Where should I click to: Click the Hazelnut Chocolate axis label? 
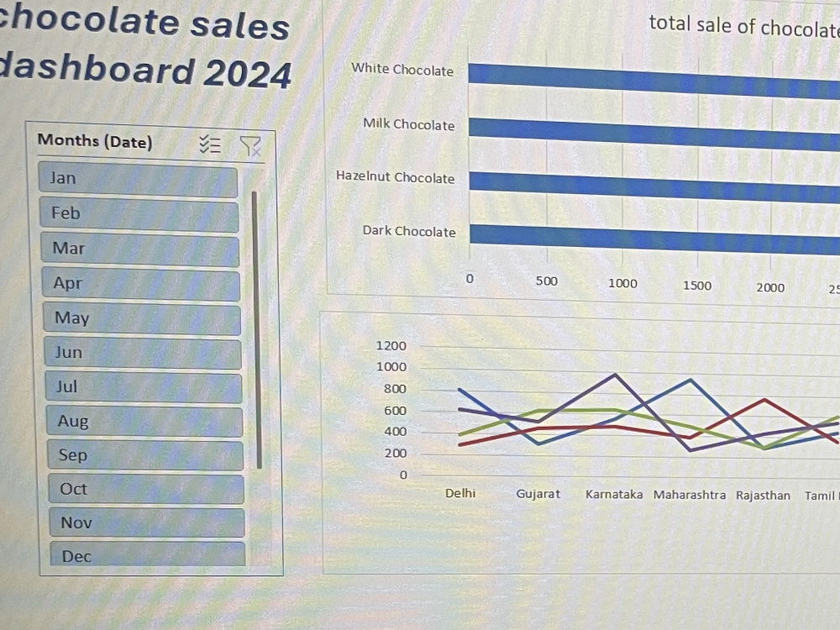pos(396,177)
